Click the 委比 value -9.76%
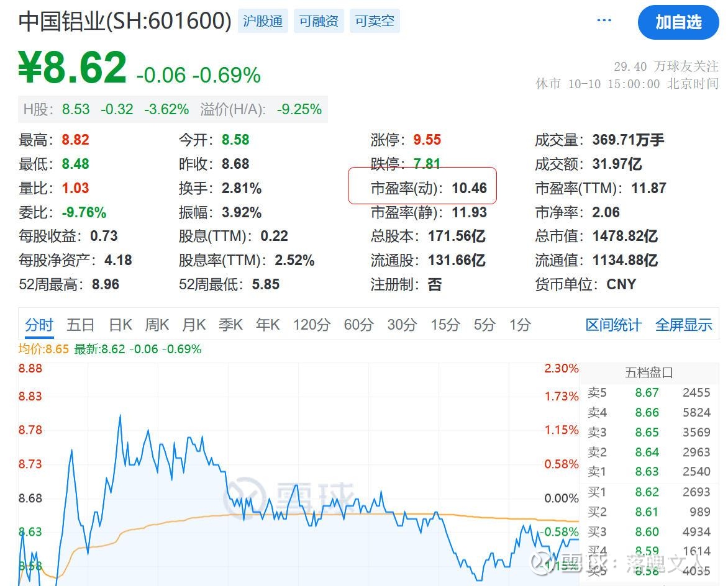 pyautogui.click(x=84, y=212)
